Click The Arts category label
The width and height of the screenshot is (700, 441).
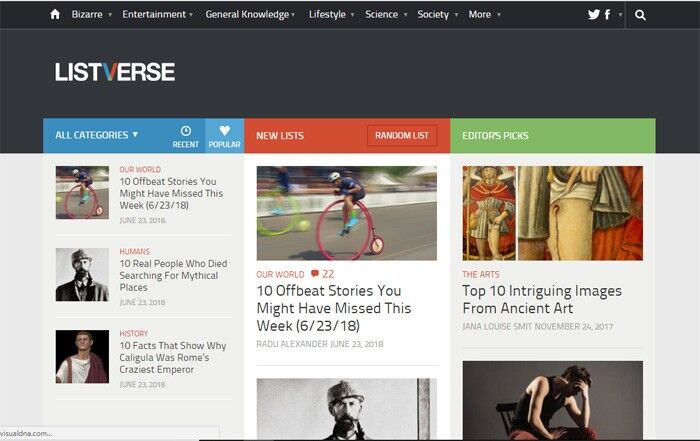point(481,274)
